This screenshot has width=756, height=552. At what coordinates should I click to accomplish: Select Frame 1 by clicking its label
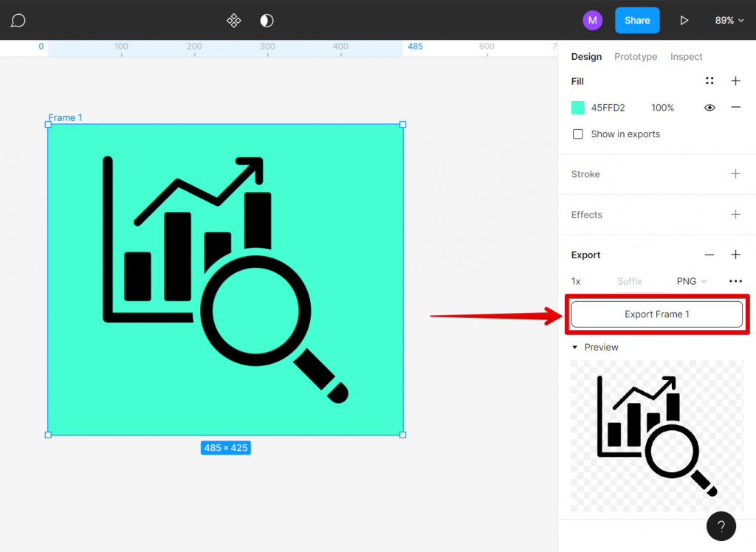(x=65, y=117)
